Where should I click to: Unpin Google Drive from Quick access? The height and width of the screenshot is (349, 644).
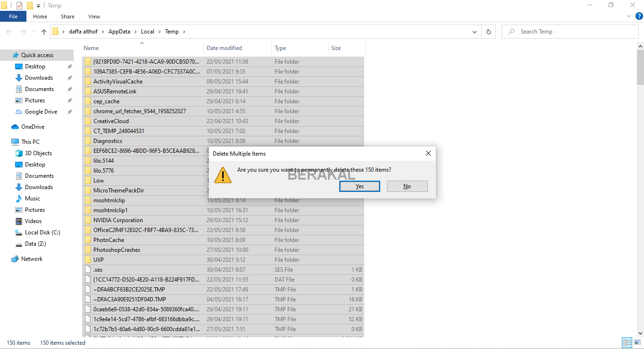(69, 111)
